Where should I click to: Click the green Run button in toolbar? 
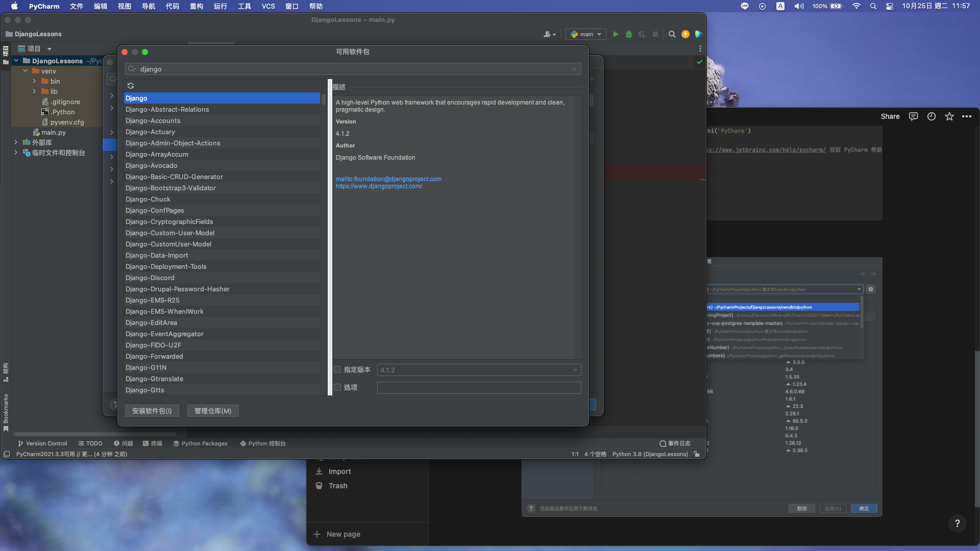pos(616,34)
